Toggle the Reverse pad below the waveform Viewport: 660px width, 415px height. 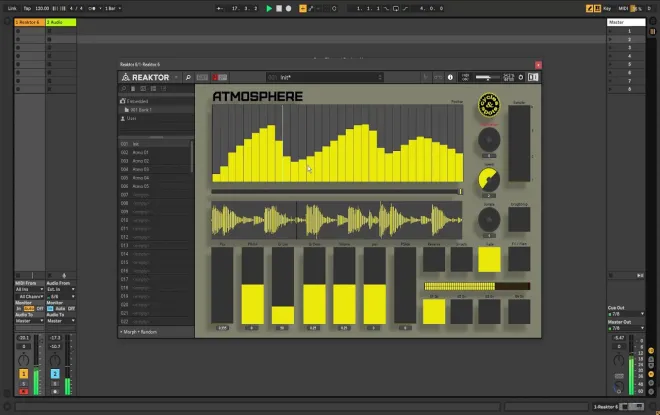pyautogui.click(x=434, y=259)
